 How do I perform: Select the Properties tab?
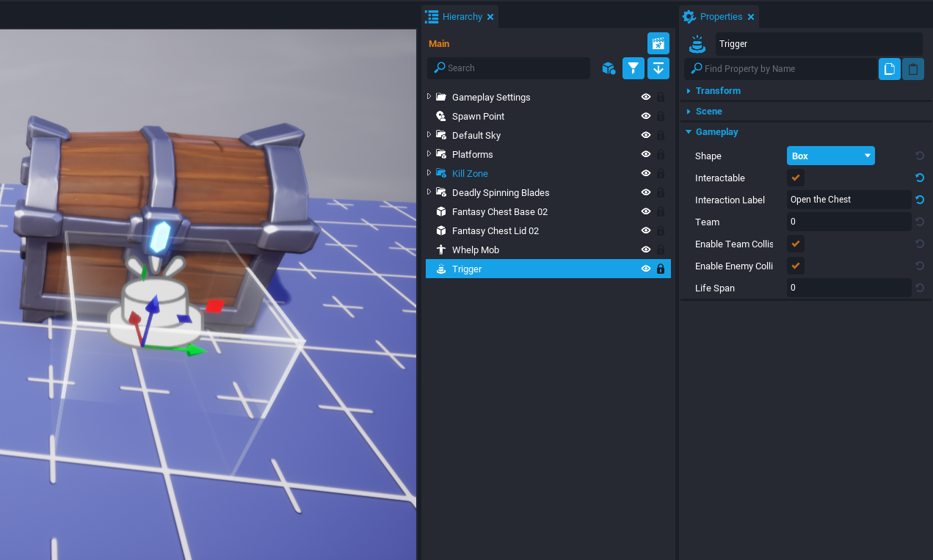(x=720, y=17)
